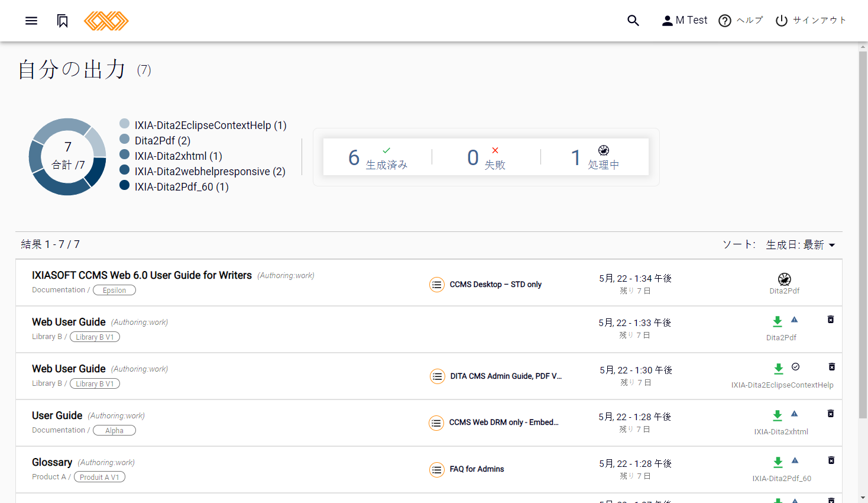Click the 5月, 22 - 1:34 午後 timestamp

click(x=635, y=278)
